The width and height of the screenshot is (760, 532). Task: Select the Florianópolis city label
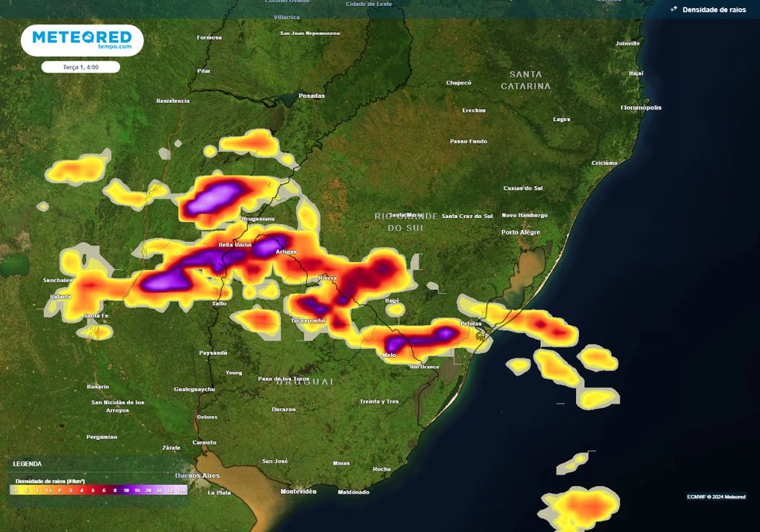tap(641, 108)
